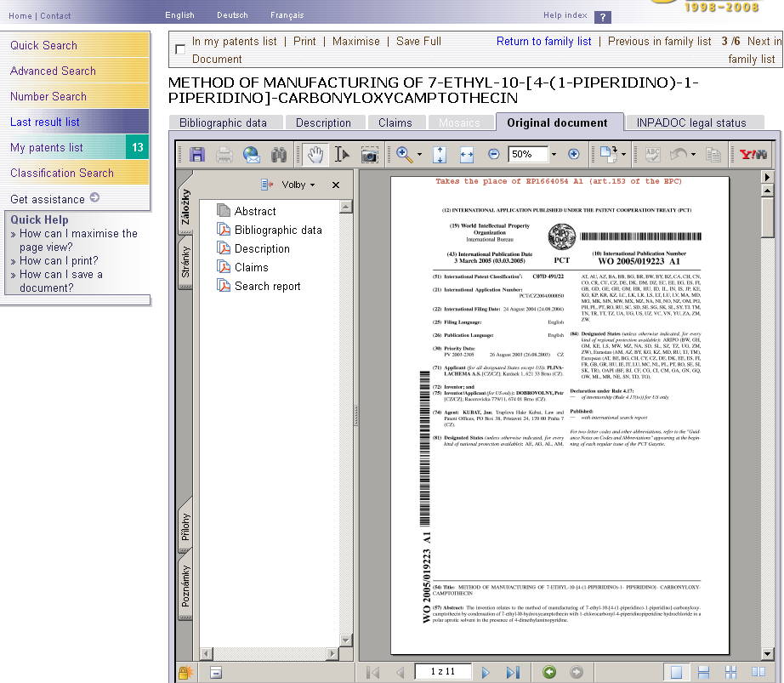784x683 pixels.
Task: Click the 50% zoom level field
Action: (528, 154)
